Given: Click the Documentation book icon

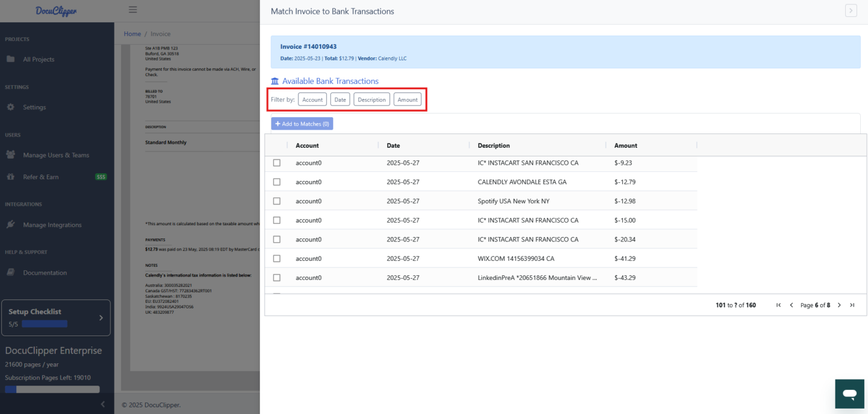Looking at the screenshot, I should [x=10, y=272].
